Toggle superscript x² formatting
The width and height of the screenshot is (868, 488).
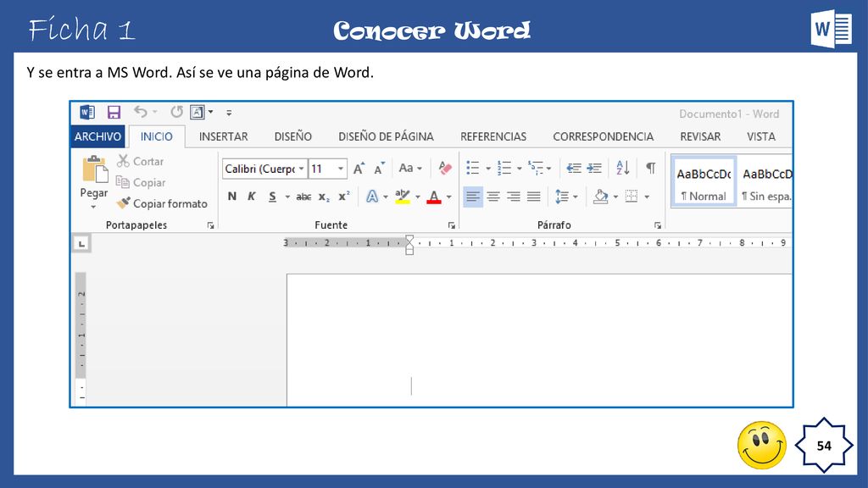click(344, 197)
